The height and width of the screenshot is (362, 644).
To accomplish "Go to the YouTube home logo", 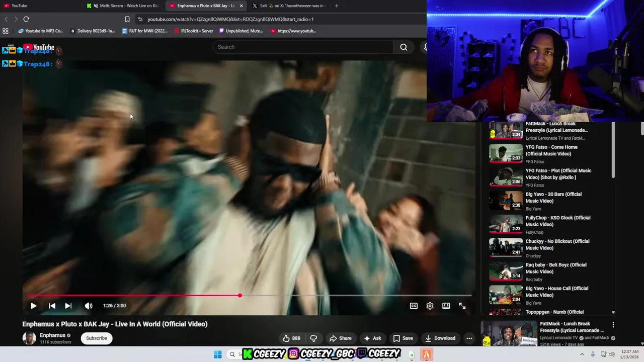I will point(40,47).
